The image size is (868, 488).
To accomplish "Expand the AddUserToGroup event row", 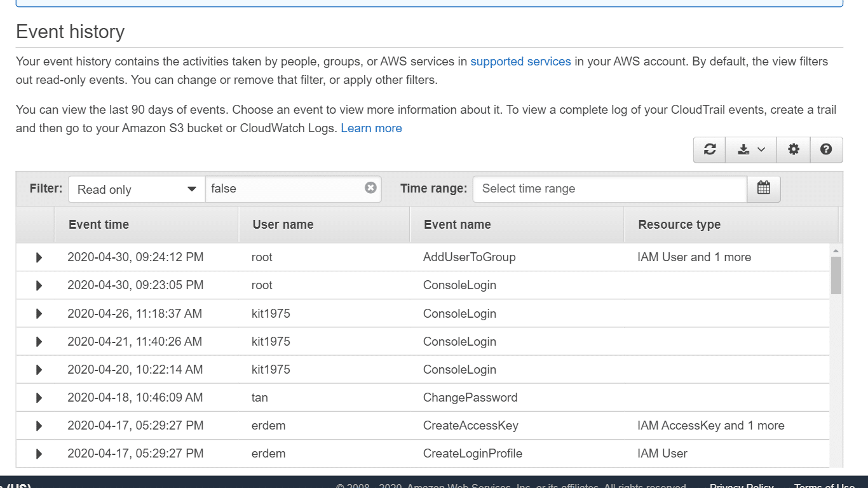I will [39, 257].
